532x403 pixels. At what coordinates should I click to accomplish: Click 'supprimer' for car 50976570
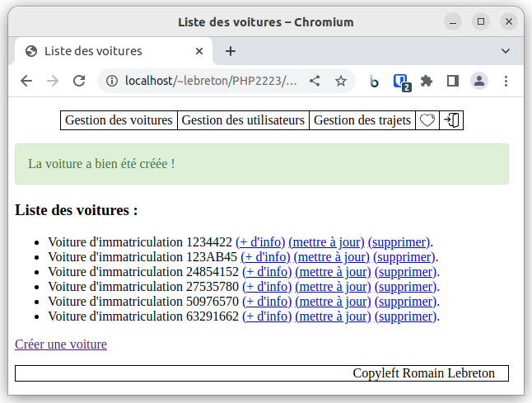406,302
